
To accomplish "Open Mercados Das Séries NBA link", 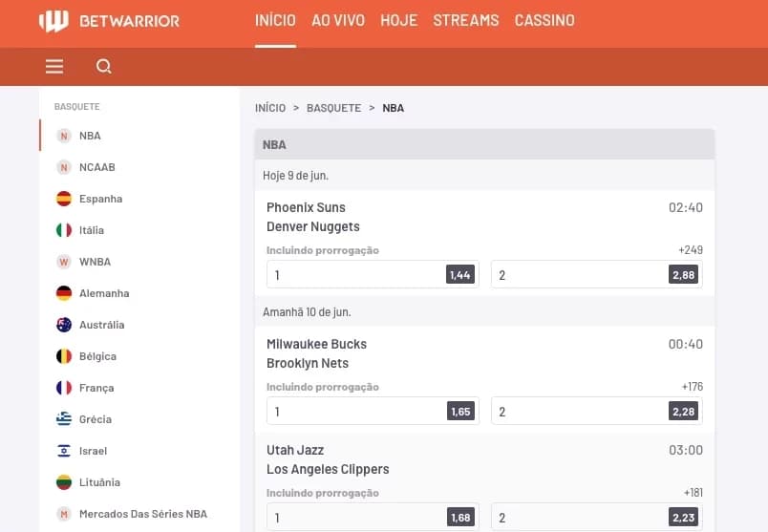I will coord(143,514).
